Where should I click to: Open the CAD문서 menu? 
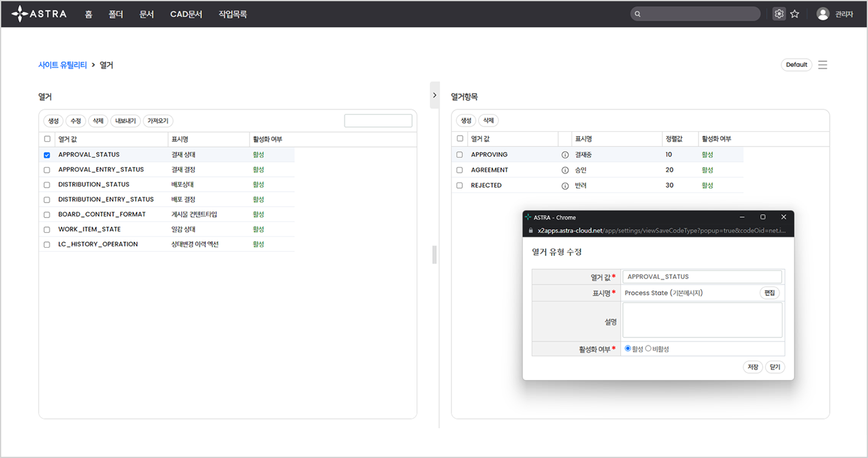coord(186,14)
